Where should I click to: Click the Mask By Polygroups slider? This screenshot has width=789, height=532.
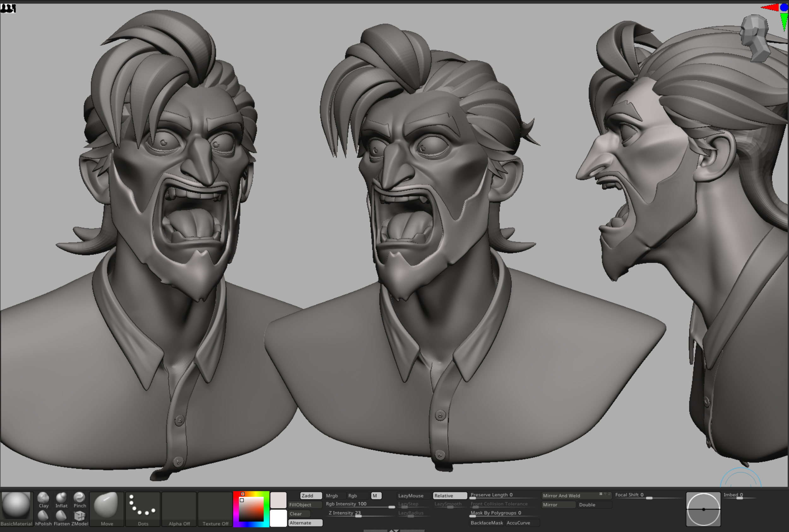[505, 513]
